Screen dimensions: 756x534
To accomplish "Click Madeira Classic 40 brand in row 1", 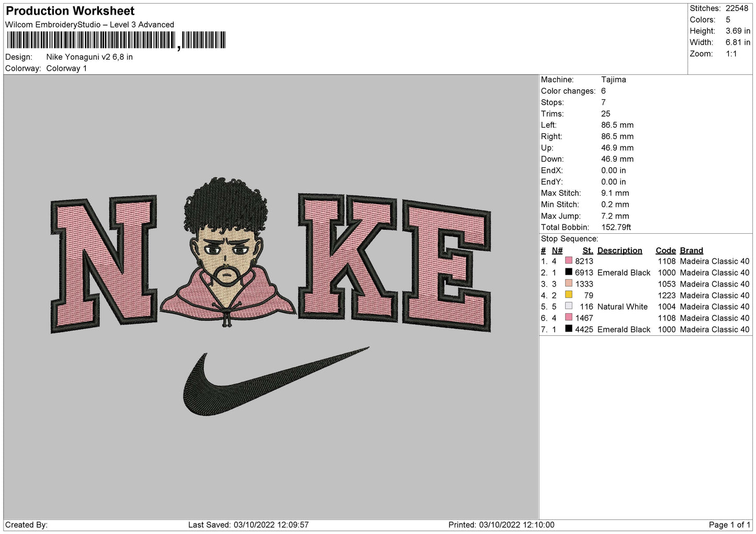I will click(x=715, y=261).
